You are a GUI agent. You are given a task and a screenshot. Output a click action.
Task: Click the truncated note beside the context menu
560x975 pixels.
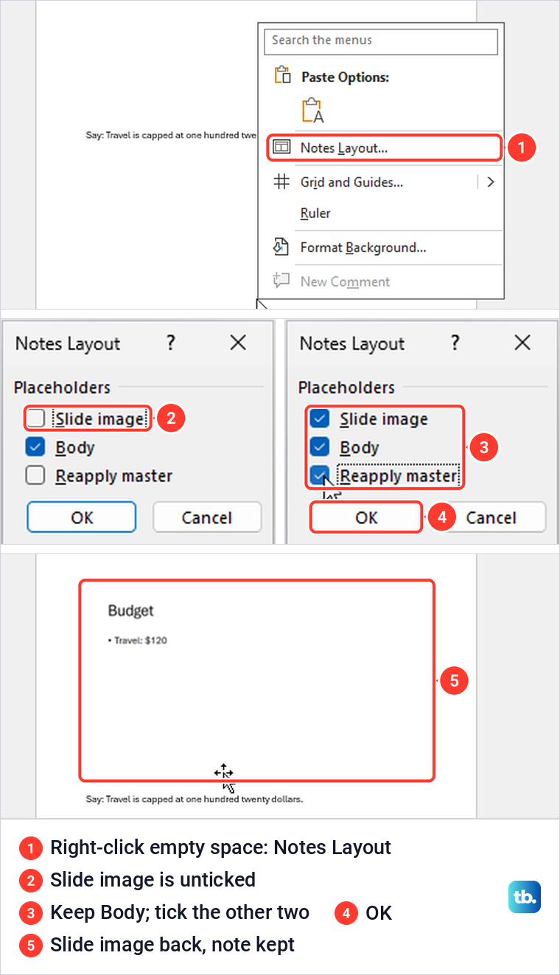click(x=171, y=136)
